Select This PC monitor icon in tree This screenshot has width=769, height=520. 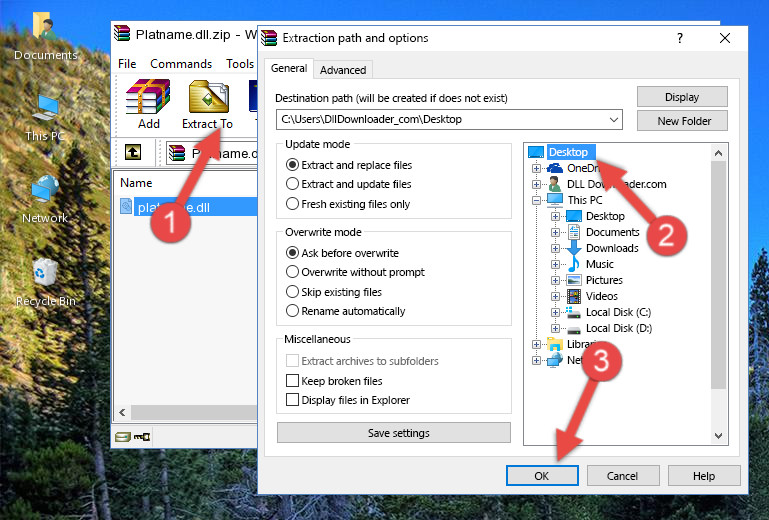coord(555,200)
